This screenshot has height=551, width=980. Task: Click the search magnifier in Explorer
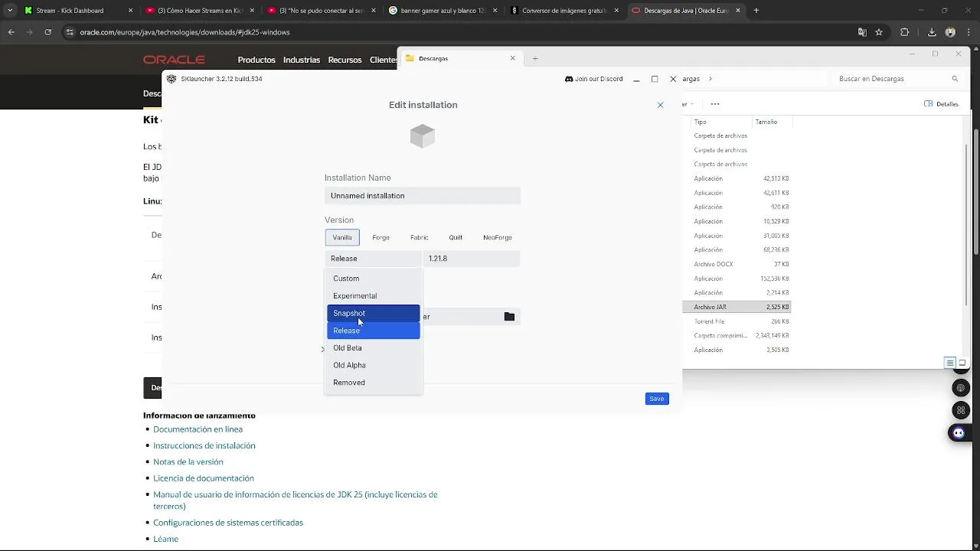click(x=955, y=79)
